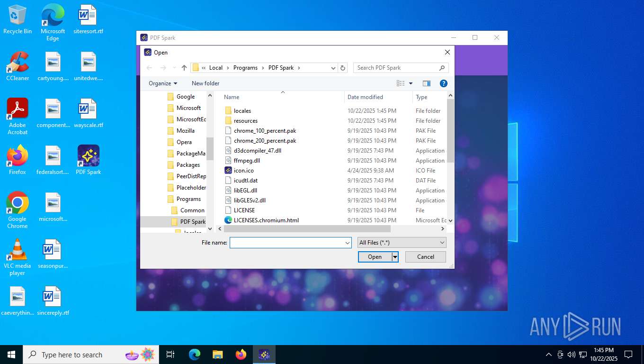Screen dimensions: 644x364
Task: Click the Windows Start button
Action: tap(11, 355)
